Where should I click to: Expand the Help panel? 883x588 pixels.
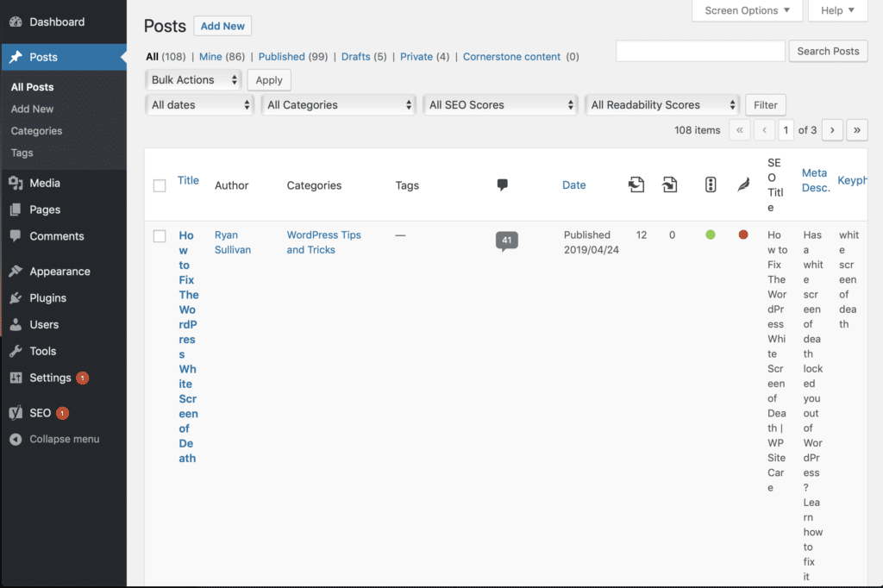(838, 10)
